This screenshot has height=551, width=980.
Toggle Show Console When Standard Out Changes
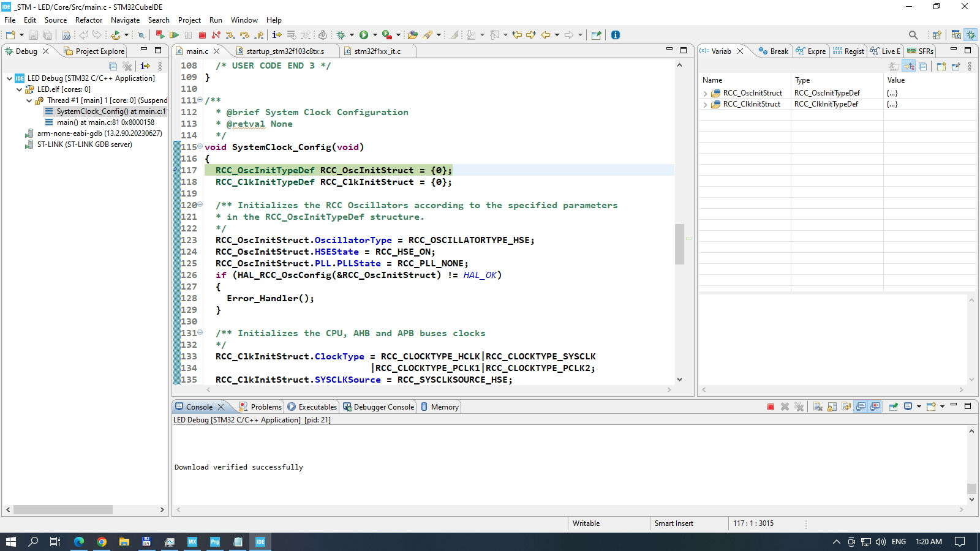coord(860,407)
